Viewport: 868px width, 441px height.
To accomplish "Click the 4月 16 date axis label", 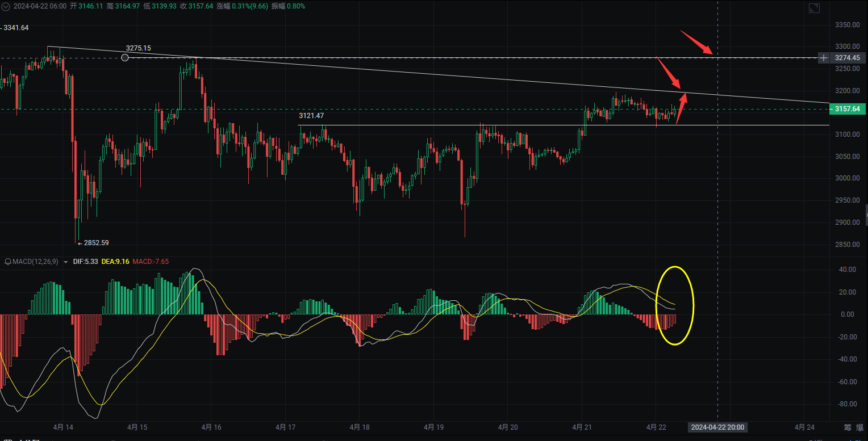I will tap(210, 427).
